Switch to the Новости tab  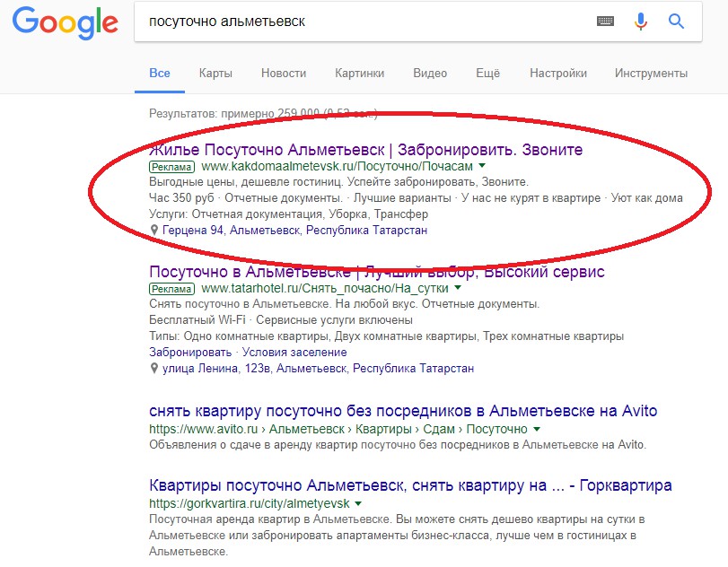[284, 74]
